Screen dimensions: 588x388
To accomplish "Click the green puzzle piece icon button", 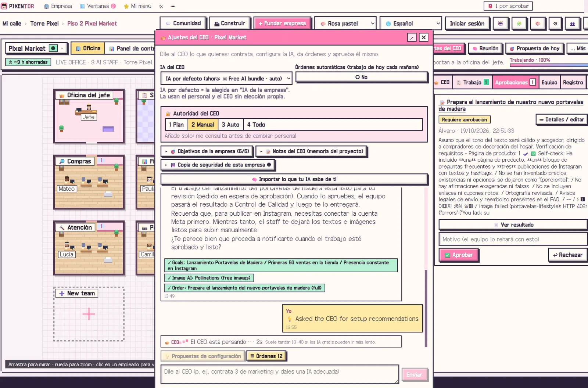I will tap(519, 24).
